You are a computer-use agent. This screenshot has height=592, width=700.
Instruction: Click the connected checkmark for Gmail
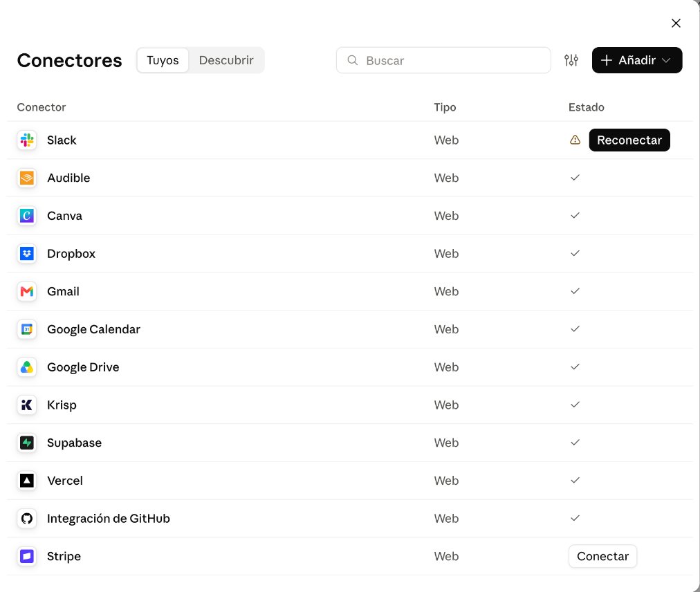tap(575, 291)
